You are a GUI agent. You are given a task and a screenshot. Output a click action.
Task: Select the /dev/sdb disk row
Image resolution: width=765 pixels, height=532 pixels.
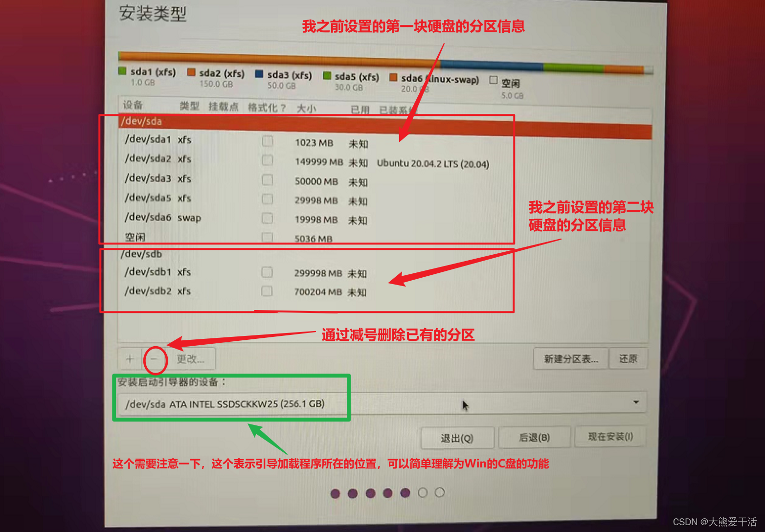385,254
